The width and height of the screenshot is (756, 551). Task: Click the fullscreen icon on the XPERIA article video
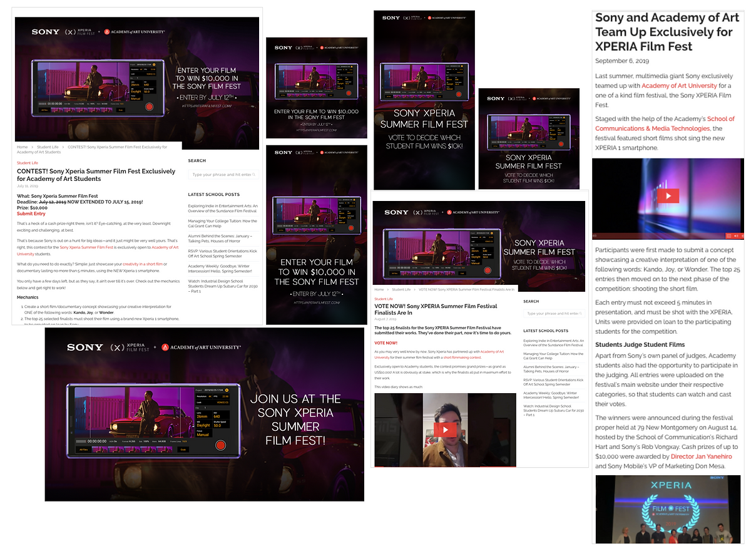click(729, 235)
